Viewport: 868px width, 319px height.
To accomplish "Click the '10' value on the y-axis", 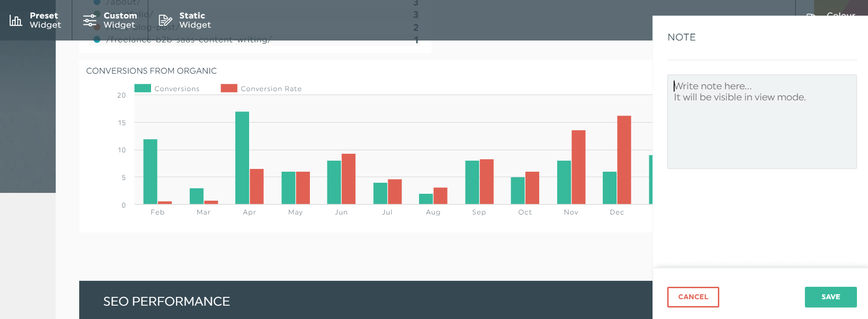I will pyautogui.click(x=122, y=150).
